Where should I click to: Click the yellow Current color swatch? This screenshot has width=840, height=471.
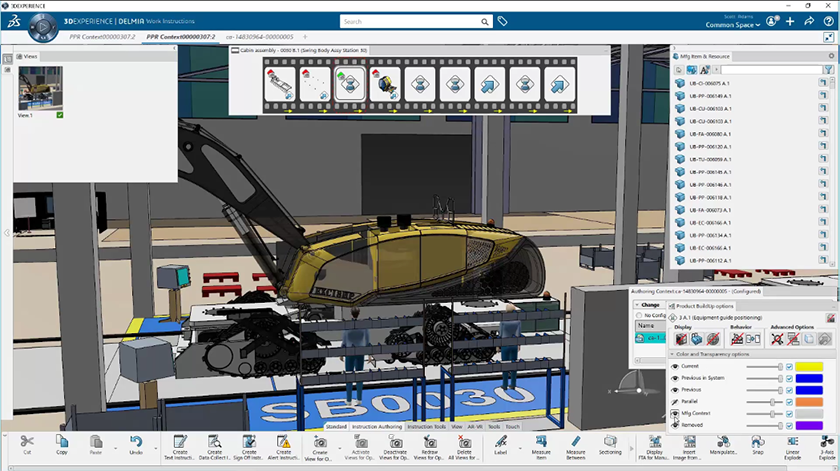click(x=809, y=367)
